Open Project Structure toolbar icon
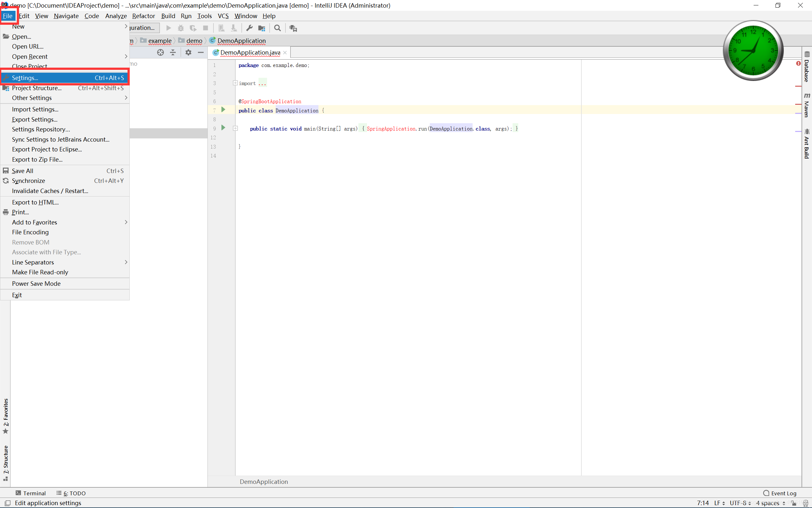Viewport: 812px width, 508px height. [262, 28]
